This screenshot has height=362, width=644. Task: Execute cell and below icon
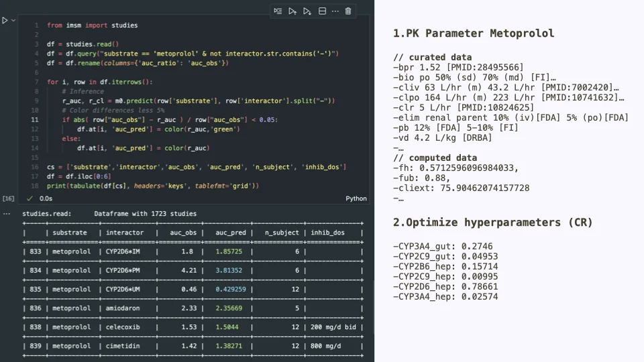tap(307, 11)
